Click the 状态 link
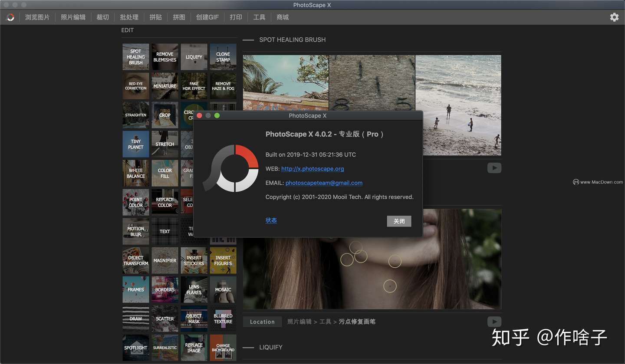Screen dimensions: 625x364 point(271,220)
